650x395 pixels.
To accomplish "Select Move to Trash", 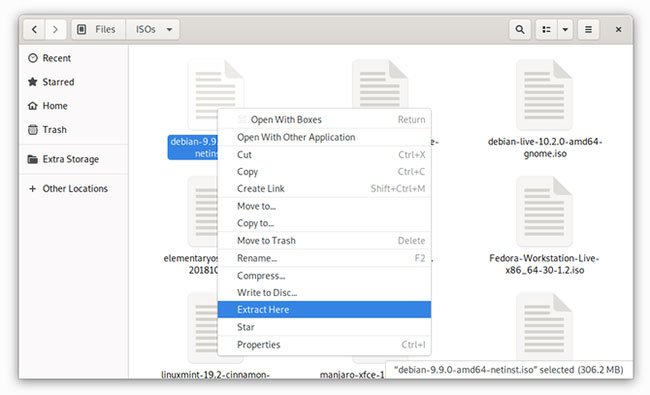I will tap(324, 240).
